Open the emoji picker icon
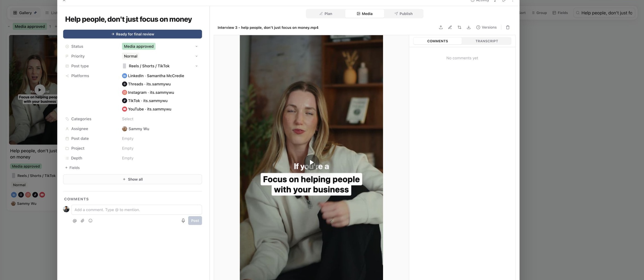 pyautogui.click(x=90, y=221)
